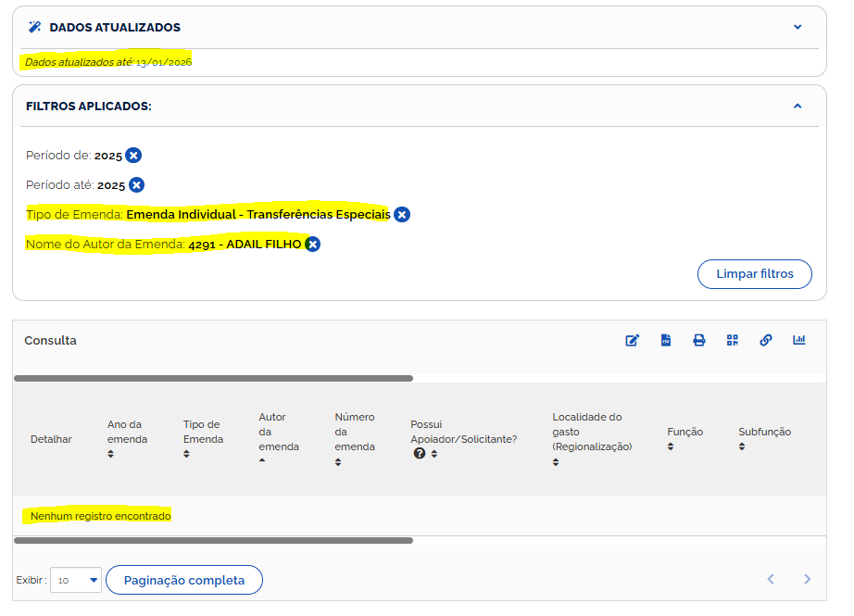854x616 pixels.
Task: Open the QR code icon
Action: (733, 340)
